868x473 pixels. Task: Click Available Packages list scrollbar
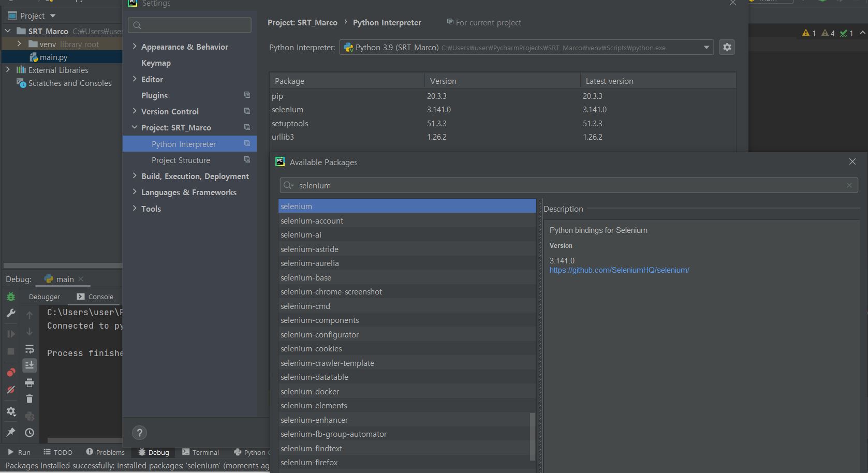[x=532, y=436]
